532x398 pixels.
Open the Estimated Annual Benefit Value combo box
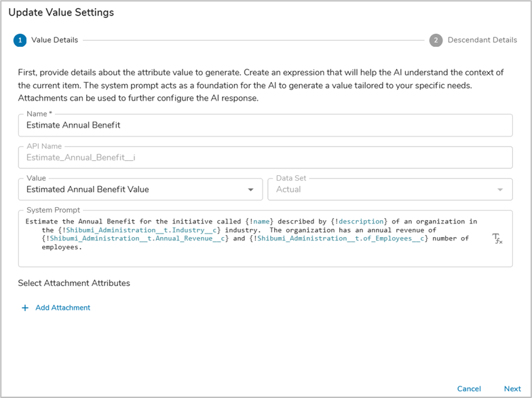(136, 189)
